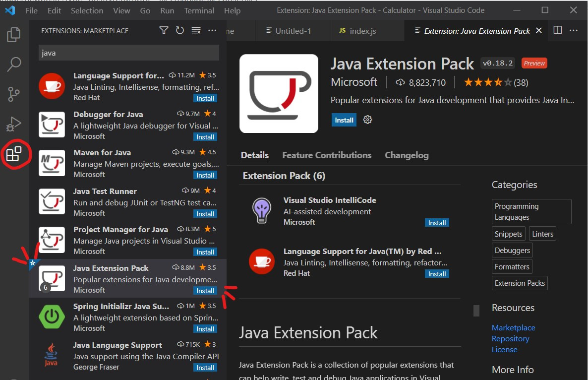Open the Repository link under Resources
Viewport: 588px width, 380px height.
(x=511, y=338)
